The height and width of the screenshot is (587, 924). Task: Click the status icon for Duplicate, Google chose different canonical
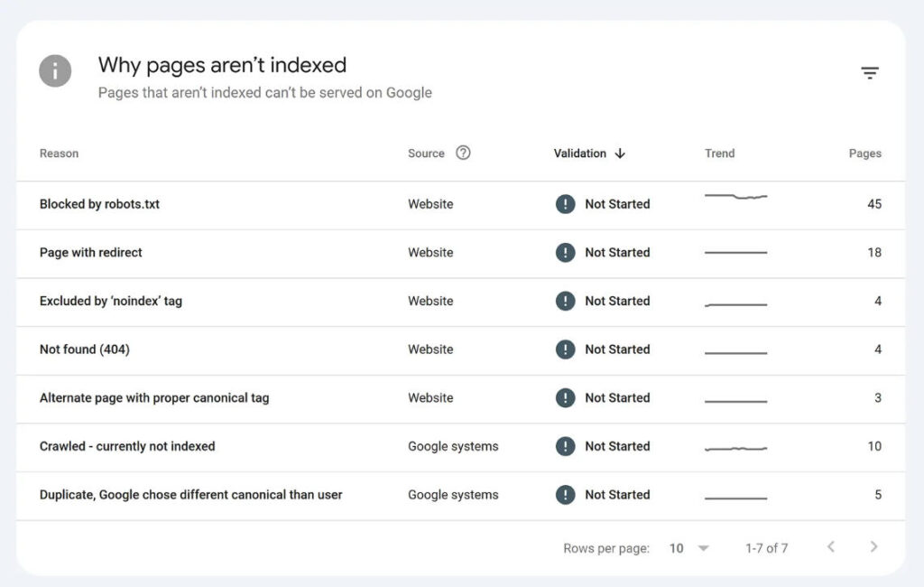tap(565, 494)
